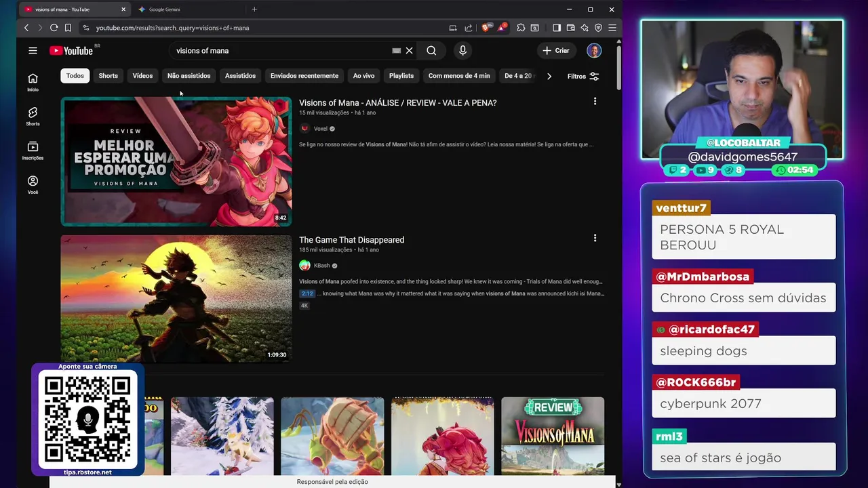The height and width of the screenshot is (488, 868).
Task: Open Shorts in the YouTube left sidebar
Action: (x=33, y=117)
